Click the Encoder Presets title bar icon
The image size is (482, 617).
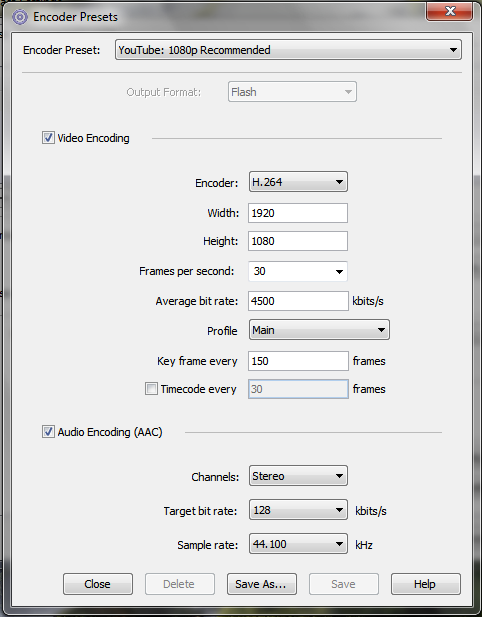pyautogui.click(x=20, y=17)
